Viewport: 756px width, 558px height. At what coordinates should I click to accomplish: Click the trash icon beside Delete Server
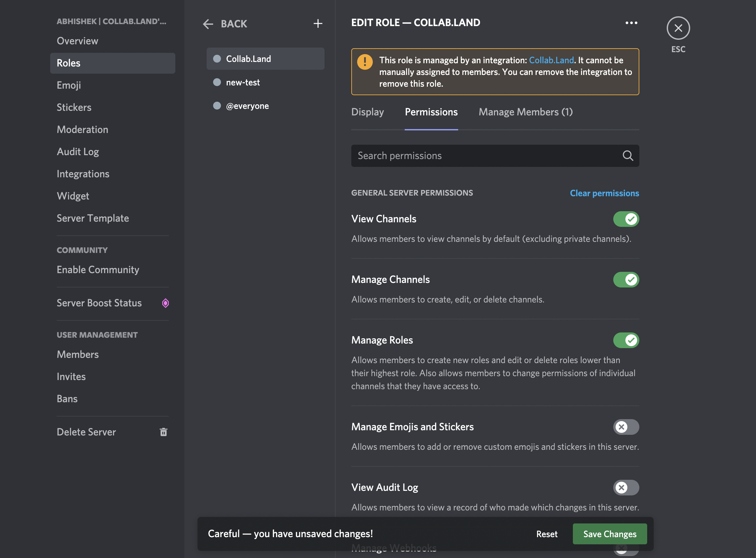pyautogui.click(x=164, y=432)
